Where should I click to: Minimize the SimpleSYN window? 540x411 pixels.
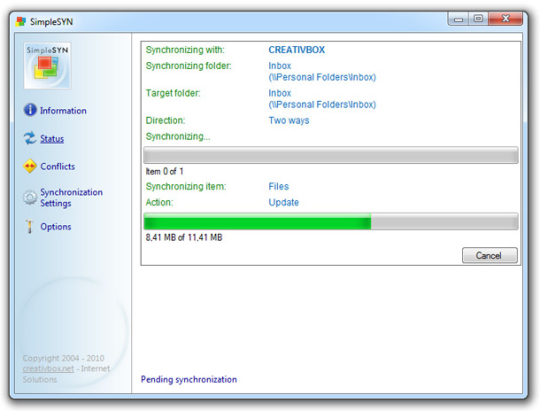[458, 19]
